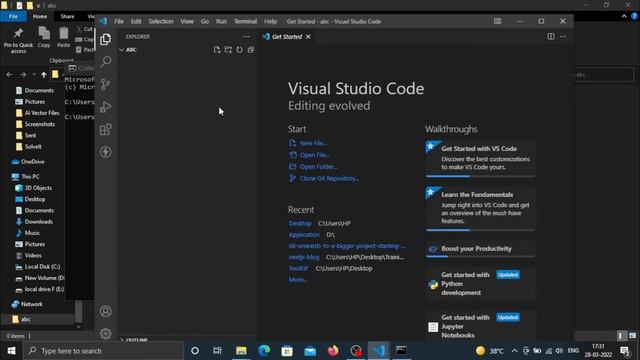This screenshot has width=640, height=360.
Task: Open the Get Started with VS Code walkthrough
Action: tap(480, 159)
